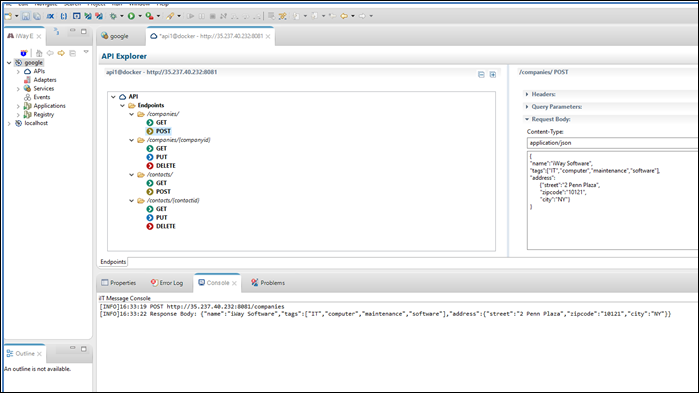This screenshot has width=699, height=393.
Task: Select Adapters in the explorer tree
Action: (x=45, y=80)
